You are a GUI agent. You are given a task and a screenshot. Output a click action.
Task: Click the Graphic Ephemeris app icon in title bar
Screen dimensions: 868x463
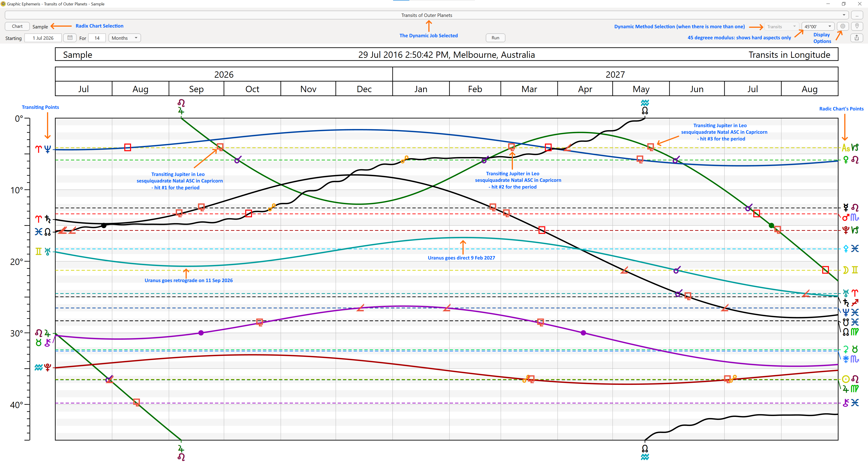point(3,4)
